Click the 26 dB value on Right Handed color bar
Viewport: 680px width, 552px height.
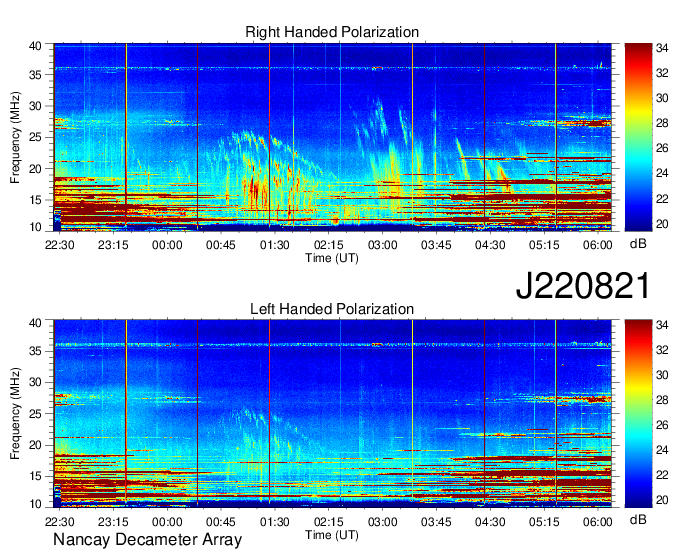tap(662, 149)
